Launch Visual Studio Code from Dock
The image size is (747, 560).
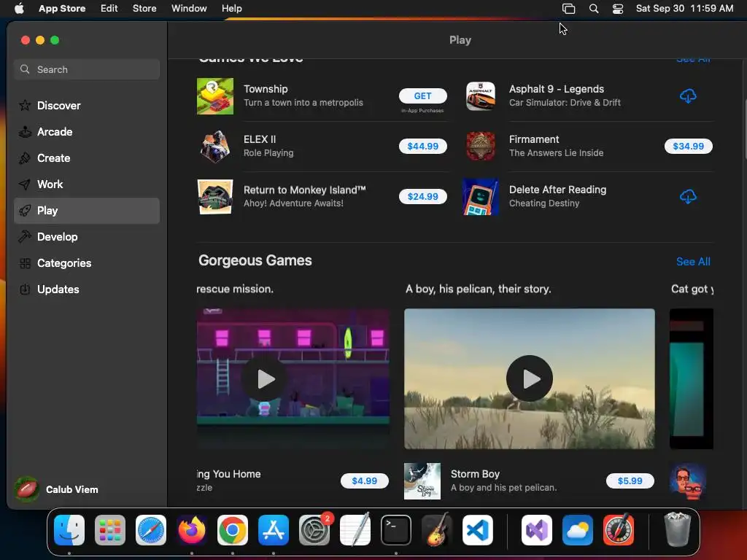(x=478, y=530)
